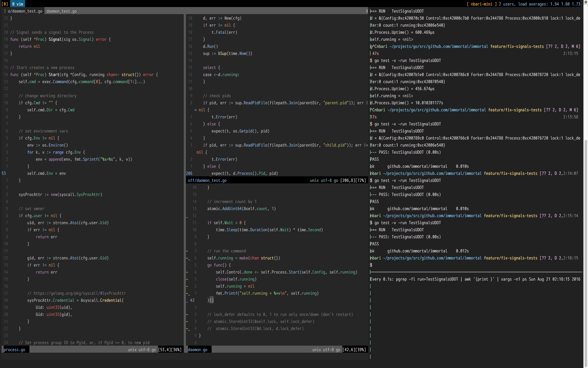Click the '// set environment vars' comment

coord(43,131)
